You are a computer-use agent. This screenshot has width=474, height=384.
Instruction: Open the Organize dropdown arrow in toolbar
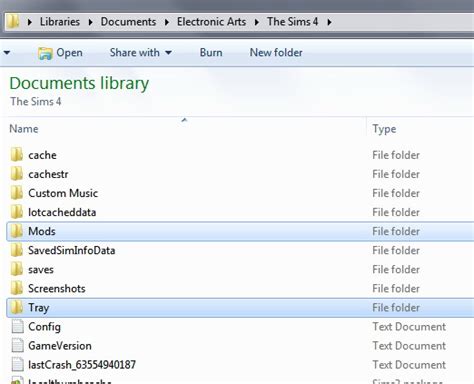pyautogui.click(x=7, y=52)
